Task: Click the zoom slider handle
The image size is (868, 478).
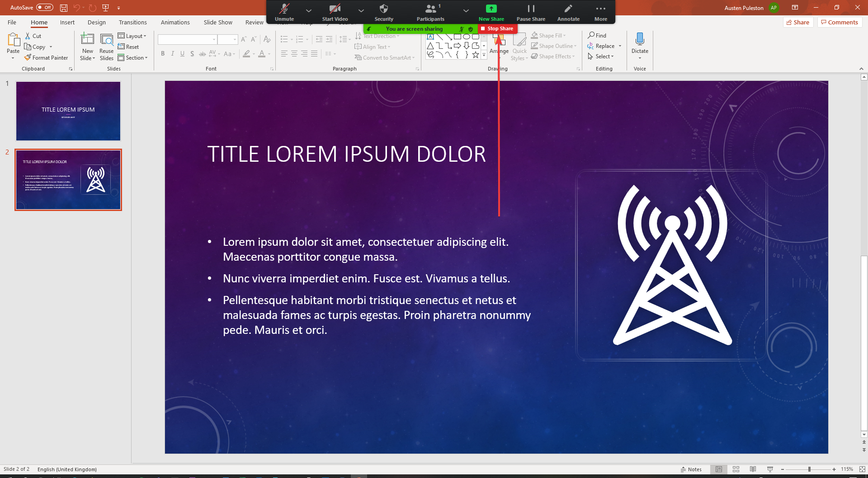Action: tap(809, 469)
